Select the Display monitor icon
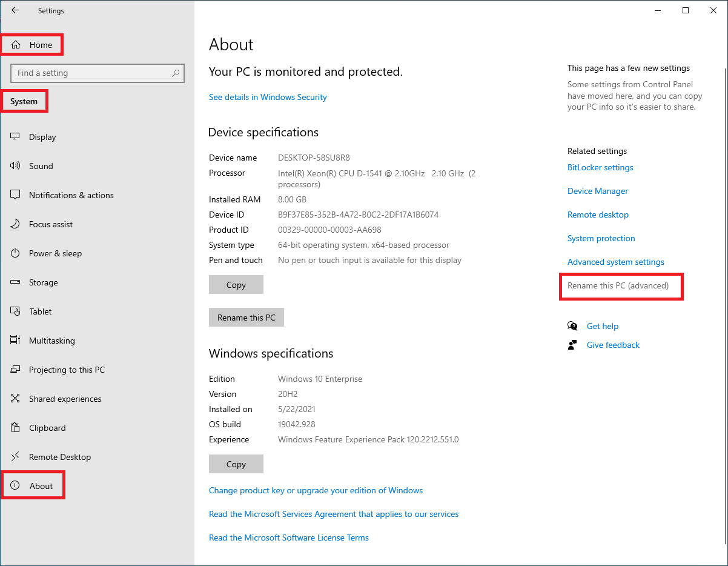728x566 pixels. click(x=15, y=137)
